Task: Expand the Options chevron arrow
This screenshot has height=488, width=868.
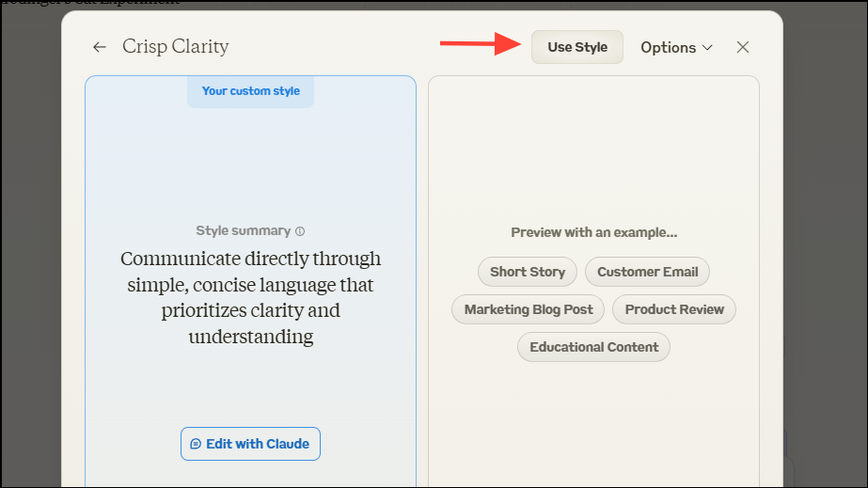Action: pos(707,47)
